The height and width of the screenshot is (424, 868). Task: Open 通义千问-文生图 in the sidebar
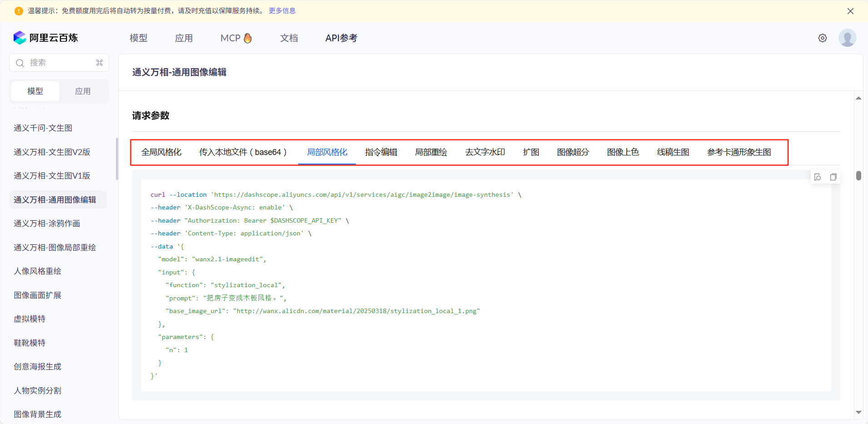coord(43,128)
